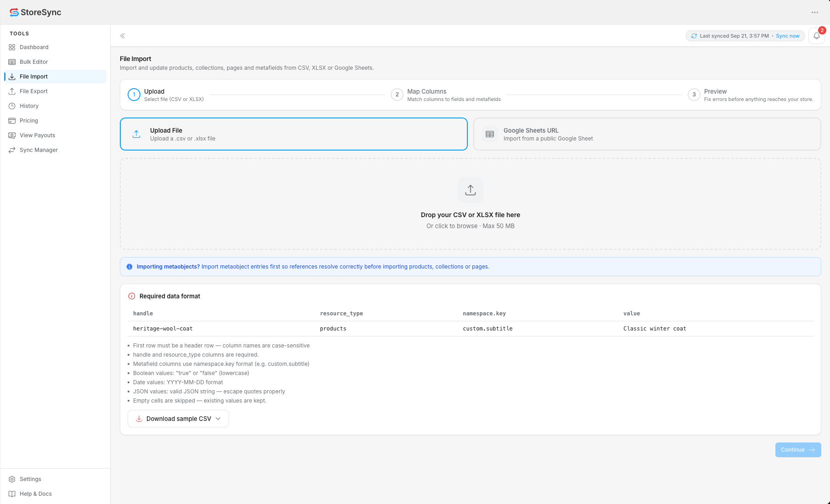The width and height of the screenshot is (830, 504).
Task: Click the Bulk Editor table icon
Action: [12, 62]
